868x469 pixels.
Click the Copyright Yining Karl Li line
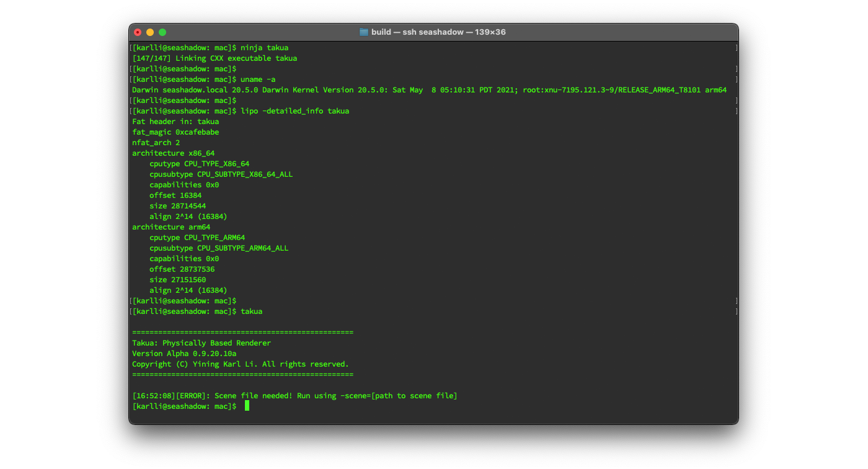pos(241,364)
